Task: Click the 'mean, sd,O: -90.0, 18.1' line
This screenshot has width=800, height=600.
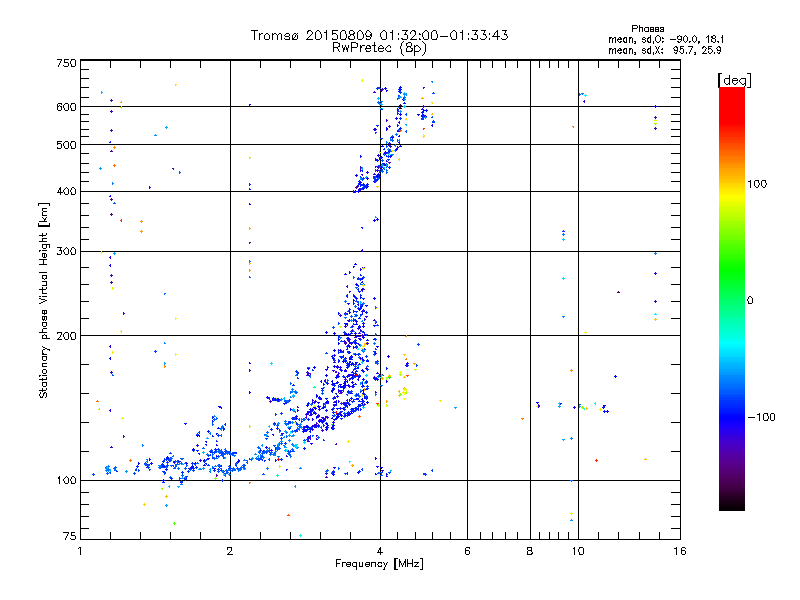Action: (x=666, y=39)
